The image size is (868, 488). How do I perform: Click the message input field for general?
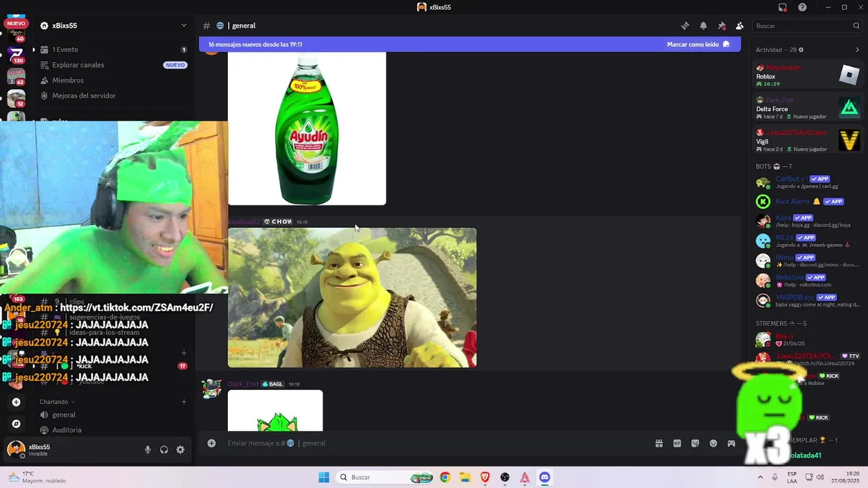pos(434,443)
